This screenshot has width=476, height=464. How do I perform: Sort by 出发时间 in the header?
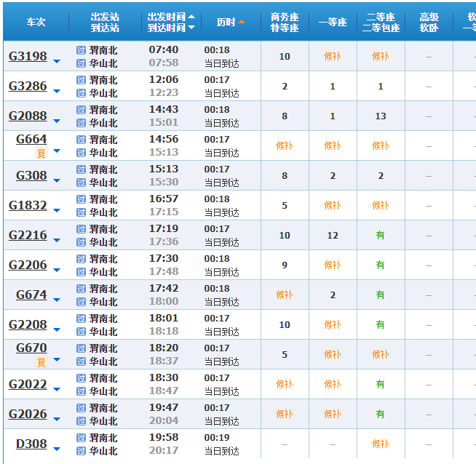coord(170,16)
